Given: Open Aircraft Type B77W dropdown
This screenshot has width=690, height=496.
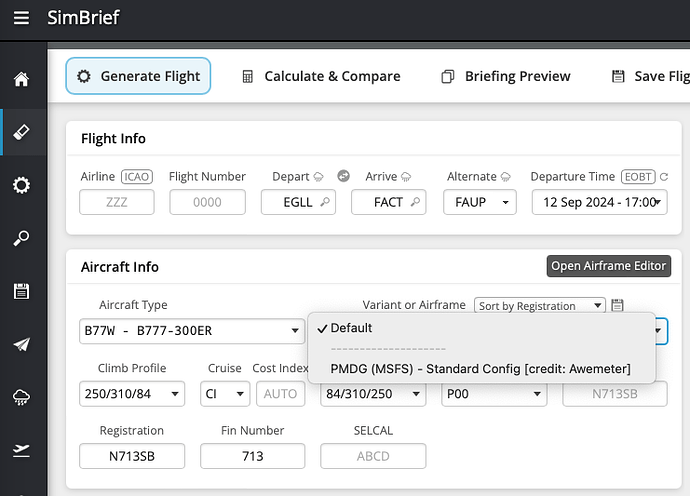Looking at the screenshot, I should (192, 331).
